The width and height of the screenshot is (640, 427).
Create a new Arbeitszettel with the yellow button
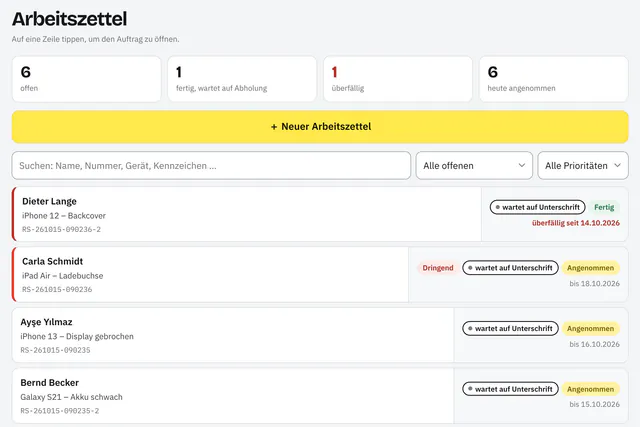(x=320, y=127)
